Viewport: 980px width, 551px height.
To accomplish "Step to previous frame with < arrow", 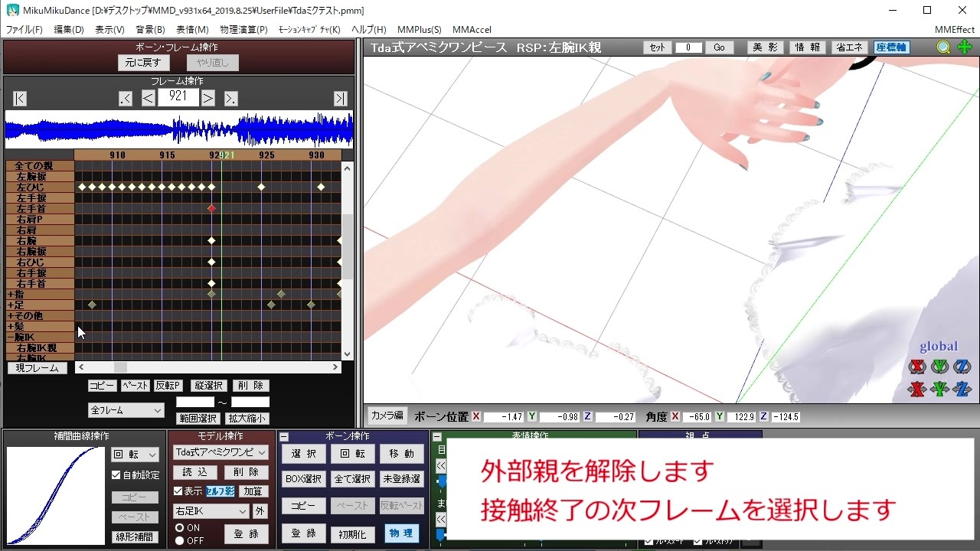I will click(149, 98).
